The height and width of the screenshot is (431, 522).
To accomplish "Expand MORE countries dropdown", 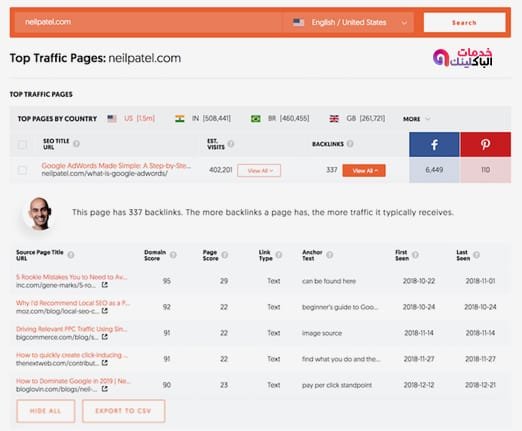I will (x=417, y=119).
